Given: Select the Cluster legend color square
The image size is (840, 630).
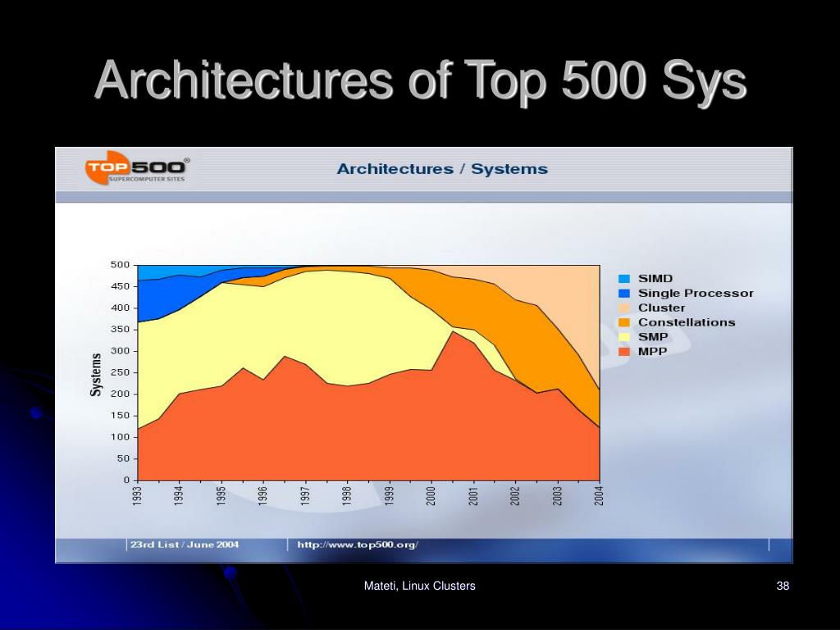Looking at the screenshot, I should click(x=624, y=308).
